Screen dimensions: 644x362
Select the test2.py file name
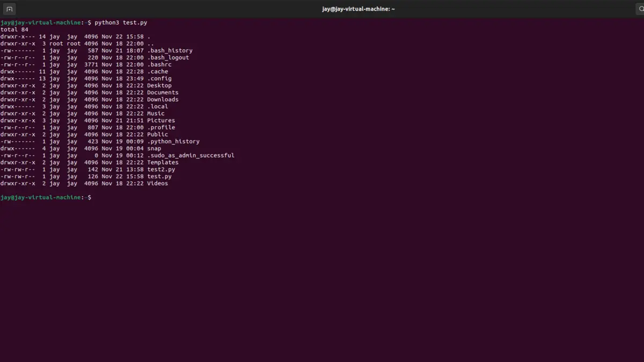coord(161,169)
